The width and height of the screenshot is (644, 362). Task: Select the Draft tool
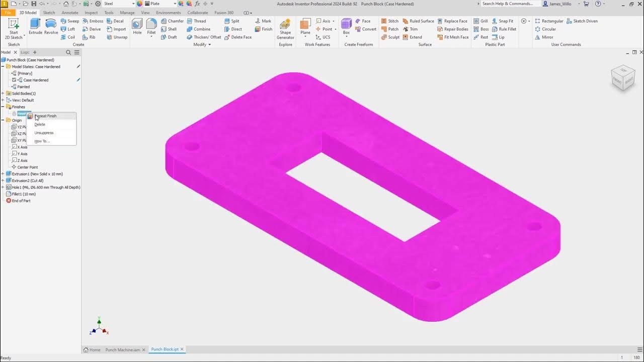click(169, 37)
